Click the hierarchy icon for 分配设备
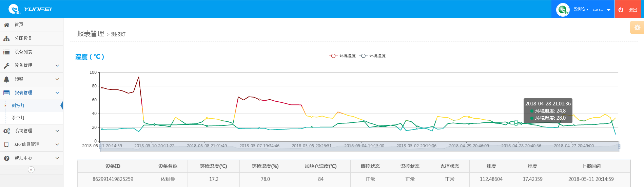Image resolution: width=644 pixels, height=187 pixels. [6, 38]
